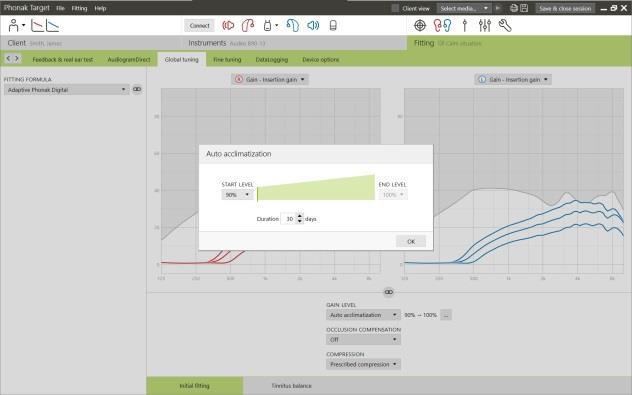Screen dimensions: 632x395
Task: Open the Occlusion Compensation Off dropdown
Action: click(363, 340)
